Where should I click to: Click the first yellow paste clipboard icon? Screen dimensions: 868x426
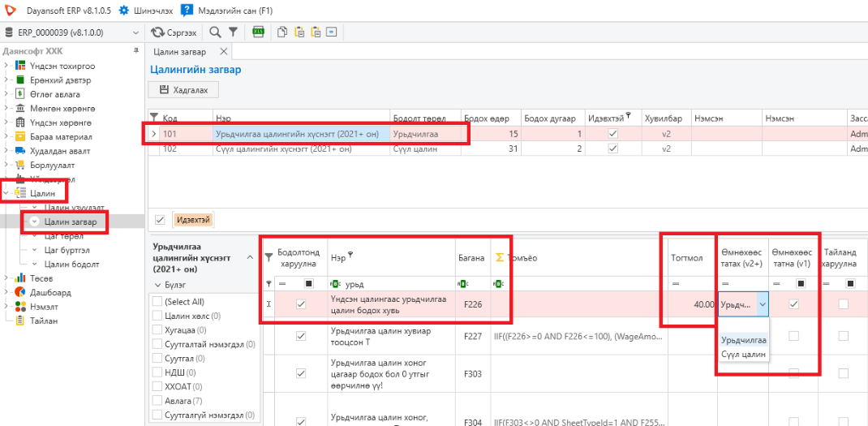299,32
